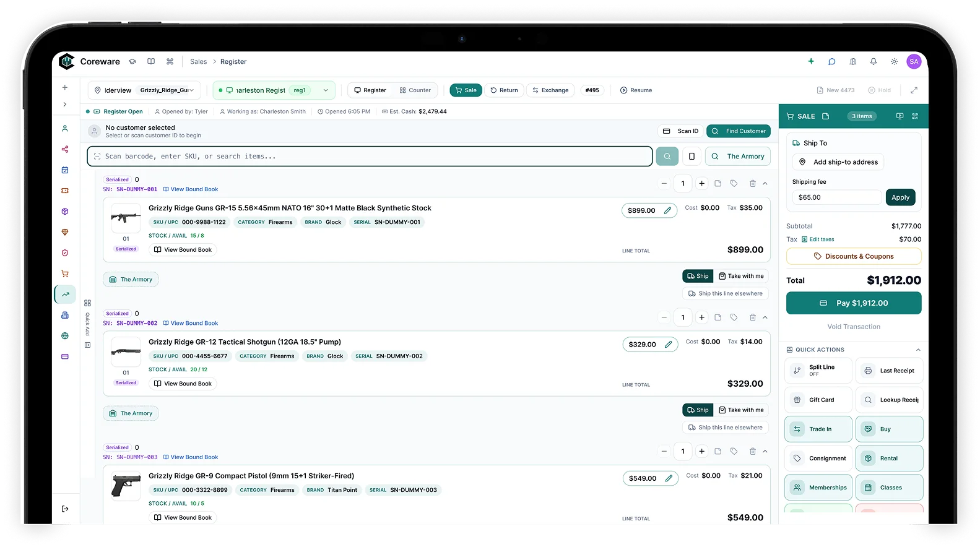The height and width of the screenshot is (547, 980).
Task: Delete the GR-15 line with trash icon
Action: pyautogui.click(x=752, y=184)
